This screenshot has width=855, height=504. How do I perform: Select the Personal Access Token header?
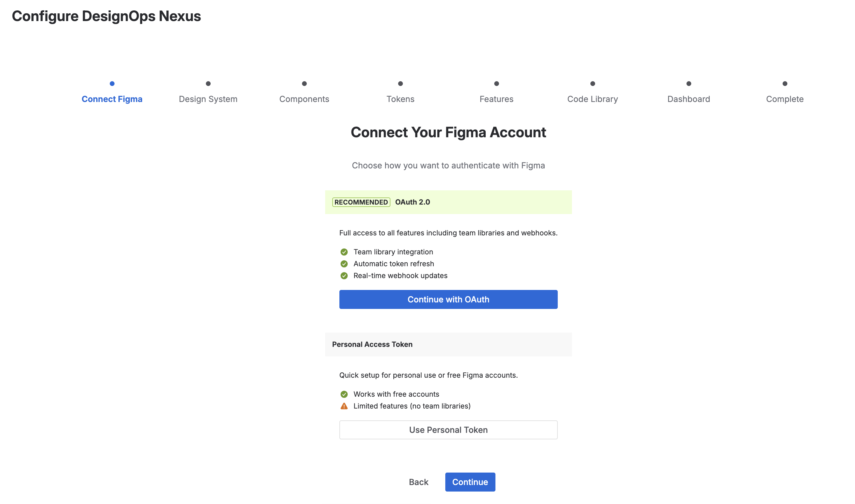point(448,344)
